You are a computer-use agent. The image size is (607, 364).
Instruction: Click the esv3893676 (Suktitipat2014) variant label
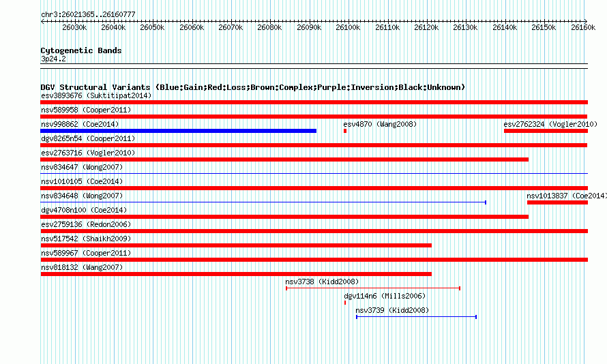click(96, 95)
